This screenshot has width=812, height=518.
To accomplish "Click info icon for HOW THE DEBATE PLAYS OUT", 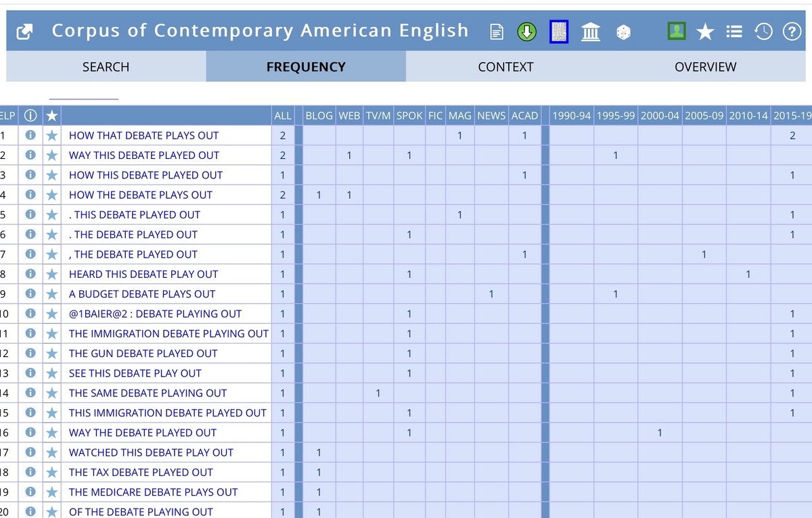I will (x=30, y=195).
